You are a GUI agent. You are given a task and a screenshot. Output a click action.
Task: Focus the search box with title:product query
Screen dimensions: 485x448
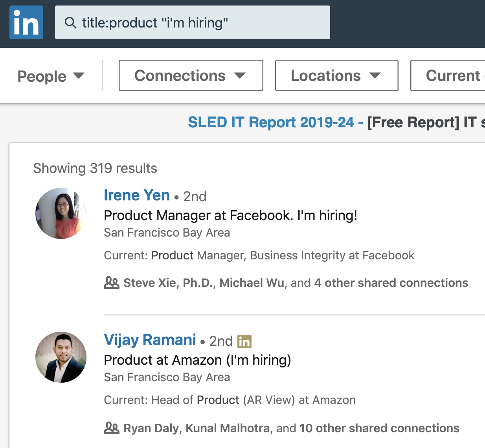coord(193,22)
